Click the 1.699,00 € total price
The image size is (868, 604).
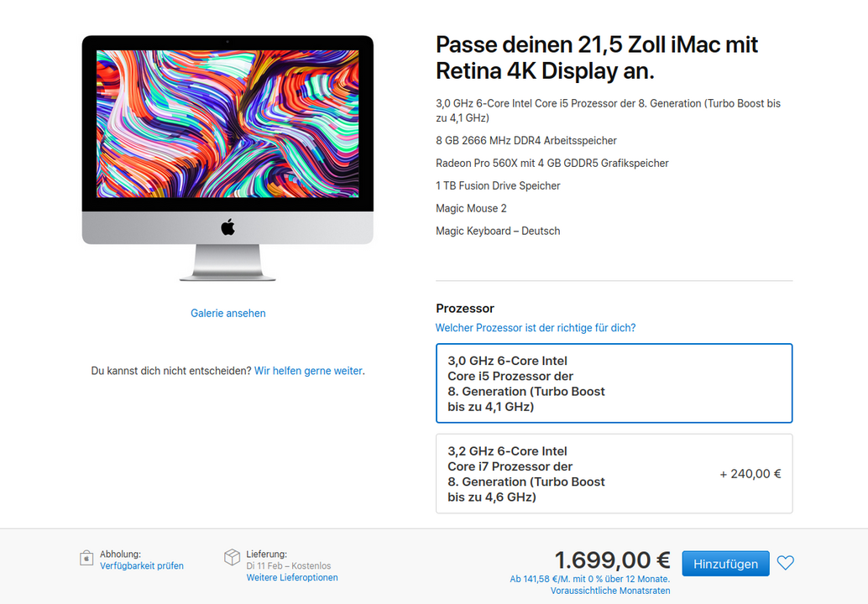[x=612, y=560]
